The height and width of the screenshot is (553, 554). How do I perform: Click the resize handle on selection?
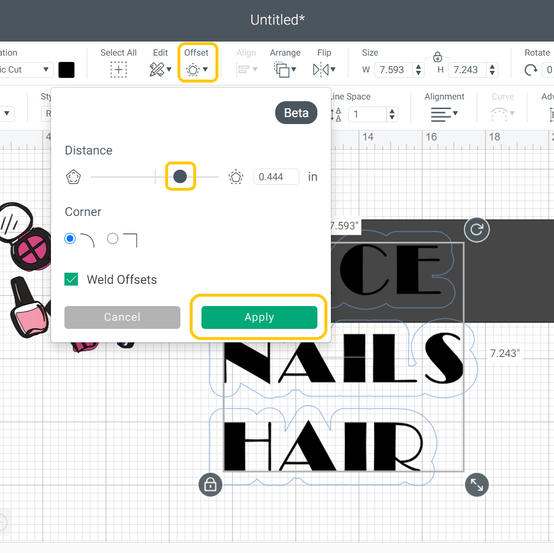tap(477, 484)
